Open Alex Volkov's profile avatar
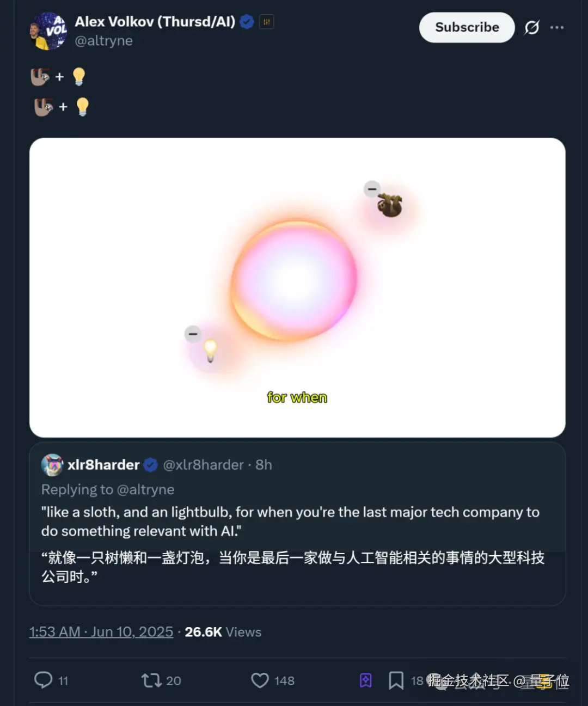The width and height of the screenshot is (588, 706). 48,31
